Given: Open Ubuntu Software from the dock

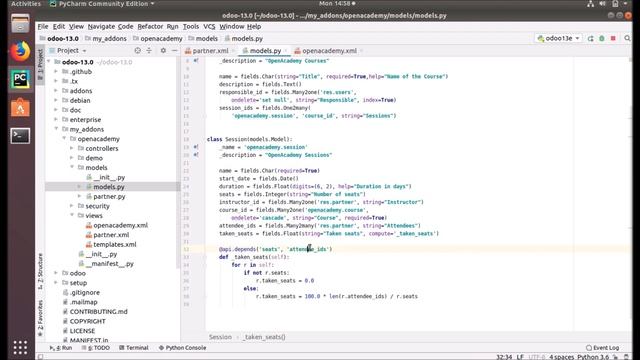Looking at the screenshot, I should [20, 107].
